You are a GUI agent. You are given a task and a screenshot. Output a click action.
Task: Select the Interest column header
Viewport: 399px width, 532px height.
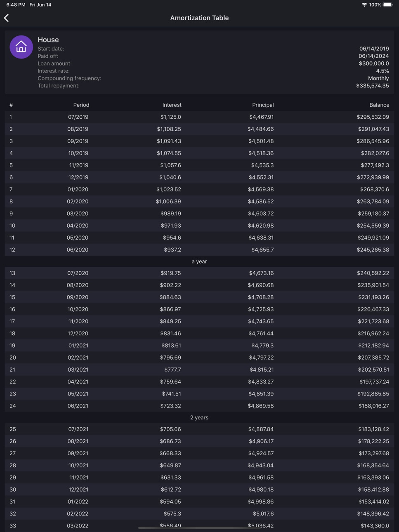[x=172, y=105]
